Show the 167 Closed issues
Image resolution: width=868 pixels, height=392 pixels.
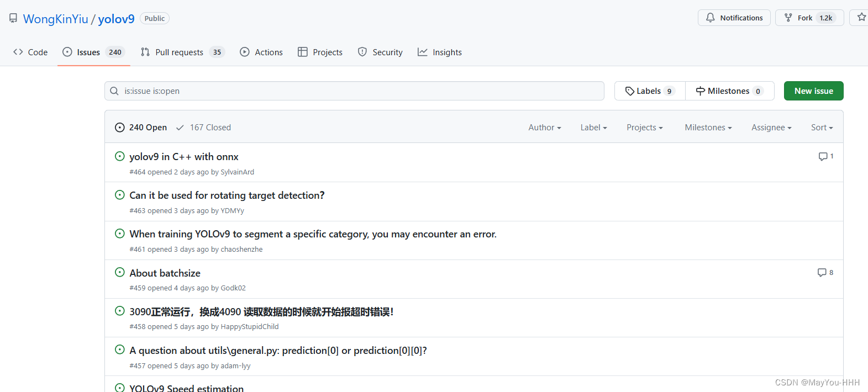(x=203, y=128)
